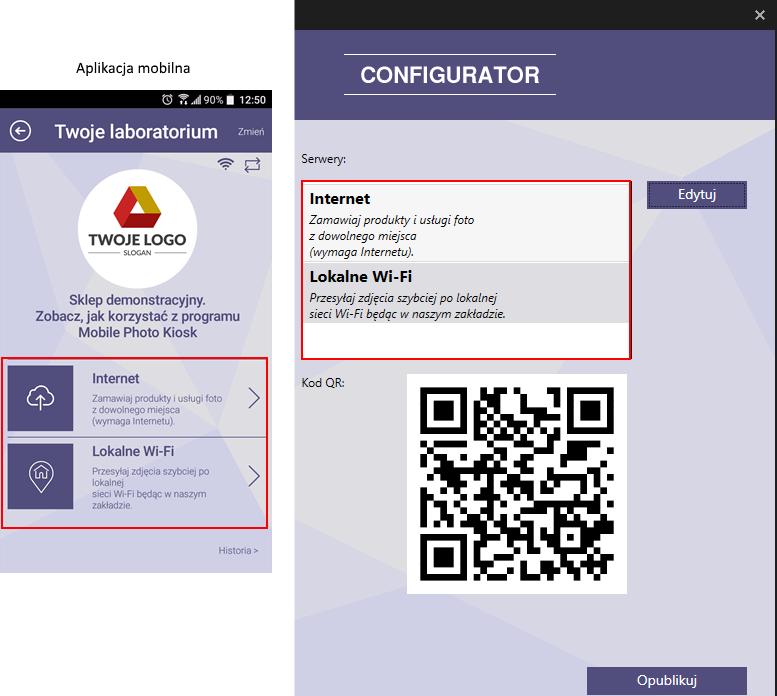Tap the Internet heading in mobile app
Viewport: 777px width, 696px height.
tap(115, 378)
